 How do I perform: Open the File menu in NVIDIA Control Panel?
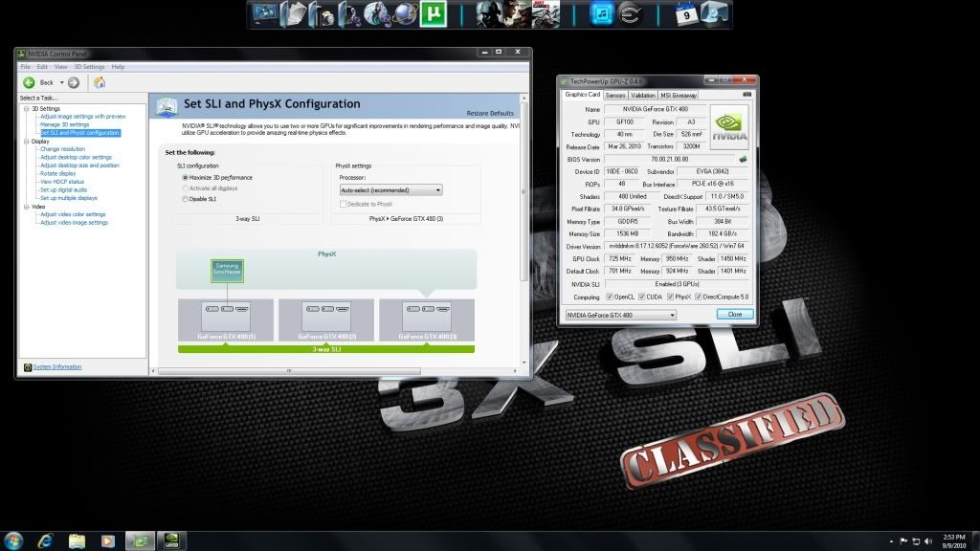point(26,67)
